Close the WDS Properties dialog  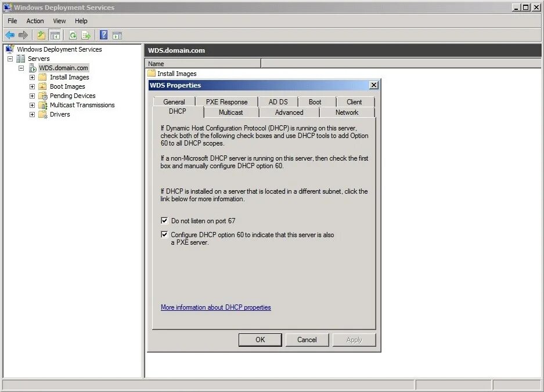point(374,85)
